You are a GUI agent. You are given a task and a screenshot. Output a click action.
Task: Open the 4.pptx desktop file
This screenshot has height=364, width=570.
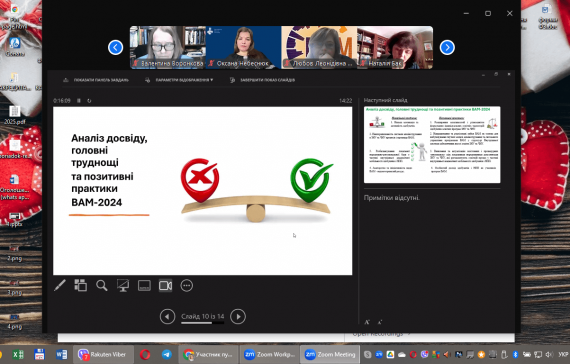(15, 219)
